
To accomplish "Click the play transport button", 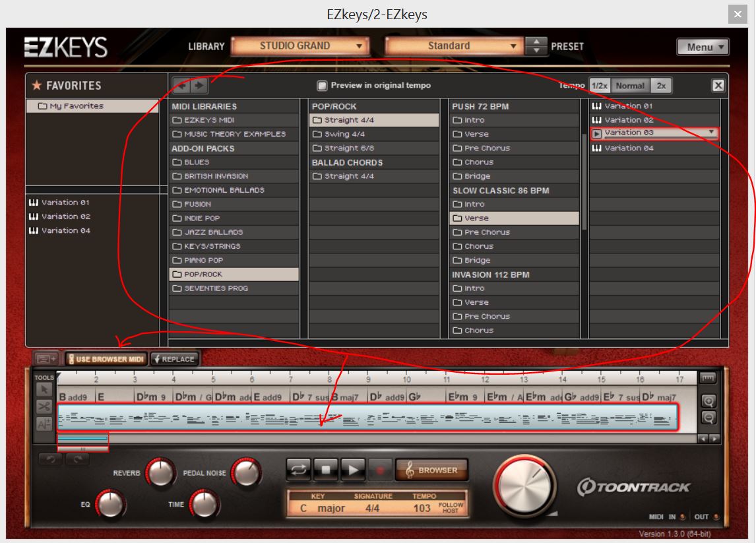I will 353,469.
